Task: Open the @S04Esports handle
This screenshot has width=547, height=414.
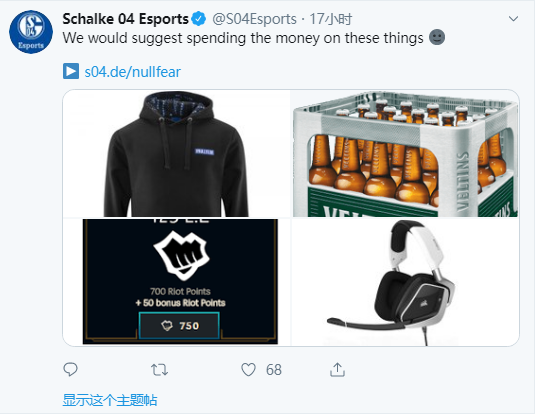Action: (254, 19)
